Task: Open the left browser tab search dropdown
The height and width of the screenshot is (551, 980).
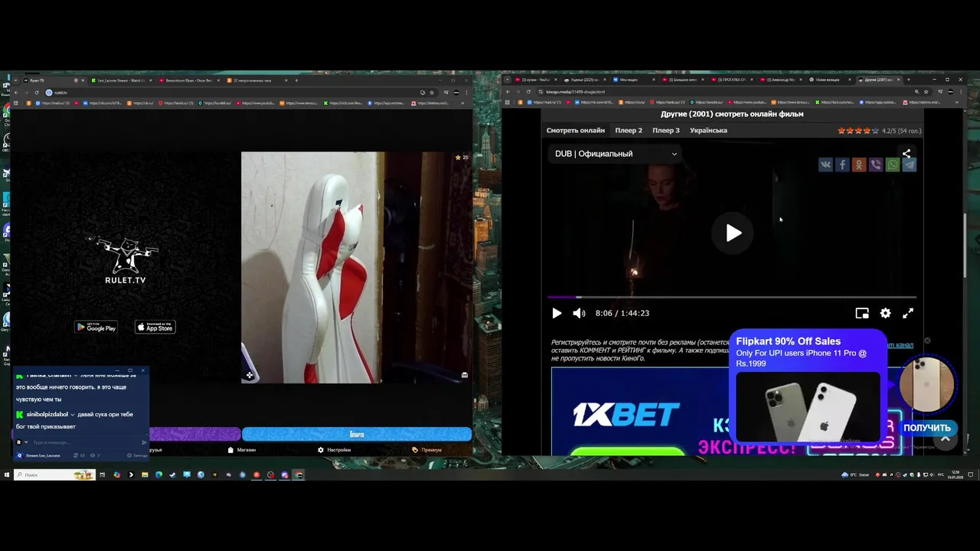Action: (x=15, y=80)
